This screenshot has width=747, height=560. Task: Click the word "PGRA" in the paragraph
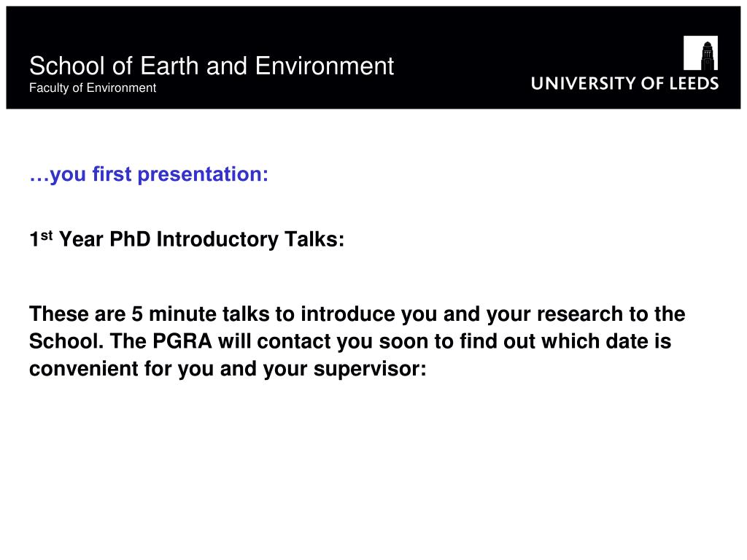182,341
